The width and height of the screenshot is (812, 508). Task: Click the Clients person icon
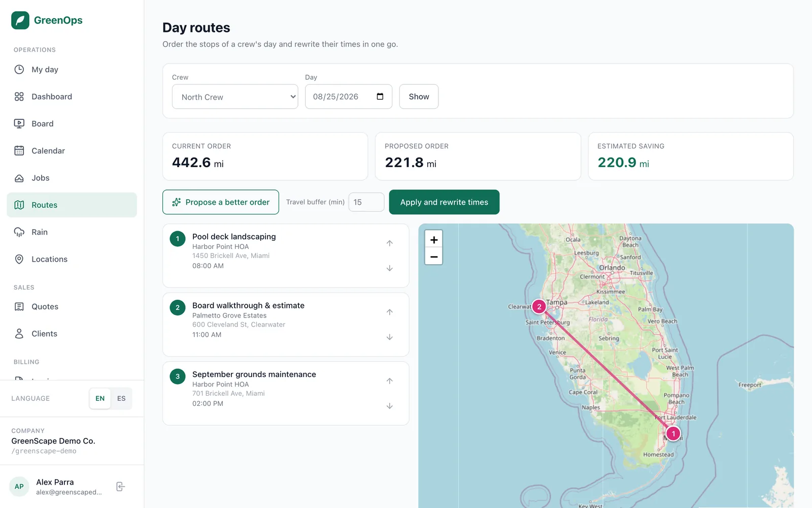point(19,334)
